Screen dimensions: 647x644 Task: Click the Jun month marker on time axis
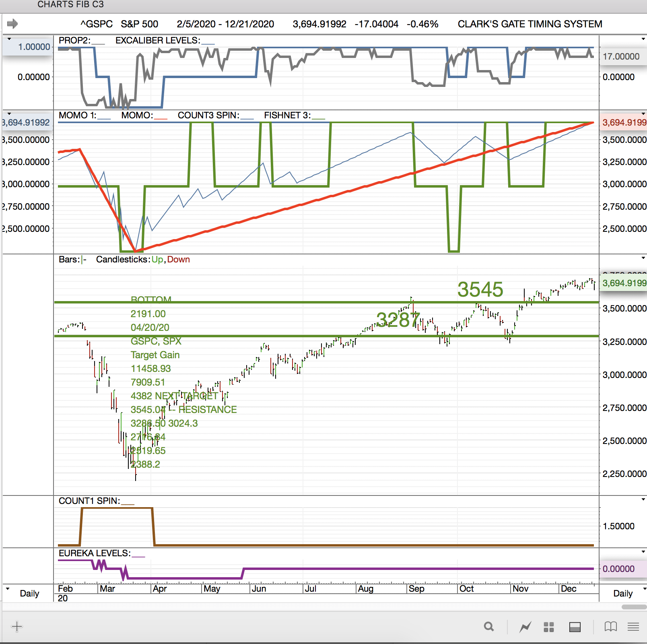[259, 588]
